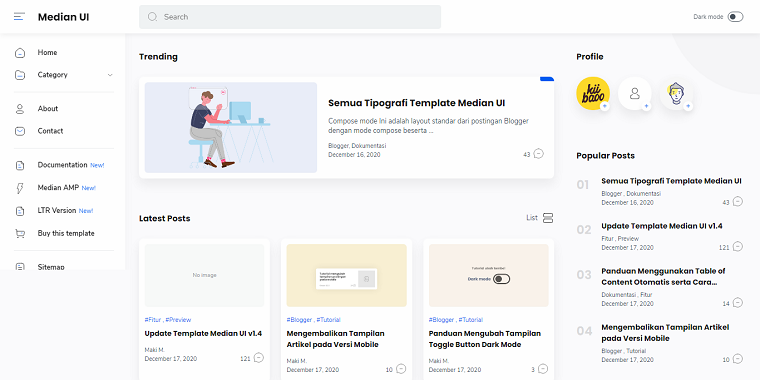The image size is (760, 380).
Task: Open popular post Panduan Menggunakan Table of Content
Action: (x=664, y=277)
